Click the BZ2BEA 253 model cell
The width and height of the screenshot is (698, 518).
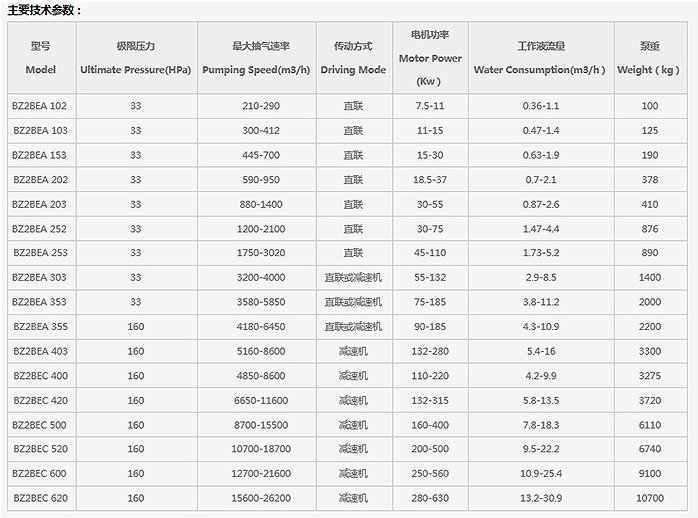click(x=40, y=253)
